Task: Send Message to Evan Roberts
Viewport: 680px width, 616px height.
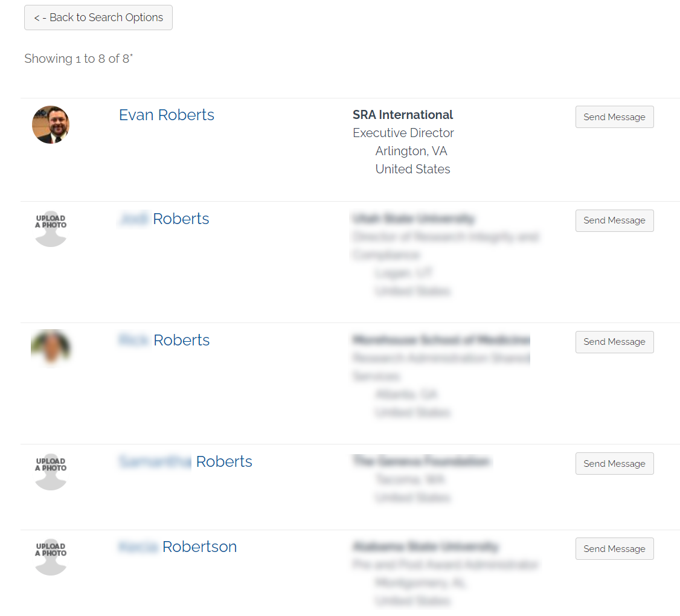Action: tap(614, 117)
